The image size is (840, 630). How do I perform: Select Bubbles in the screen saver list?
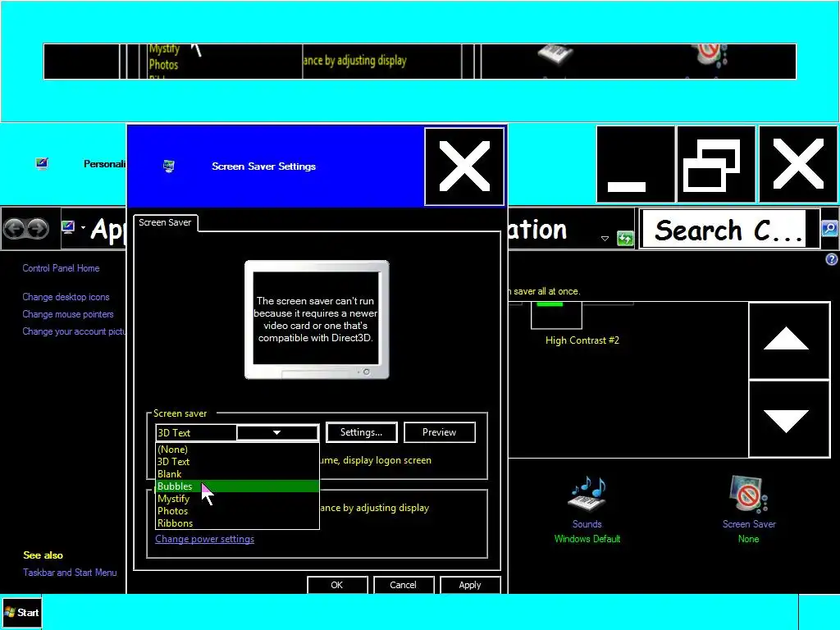(237, 486)
